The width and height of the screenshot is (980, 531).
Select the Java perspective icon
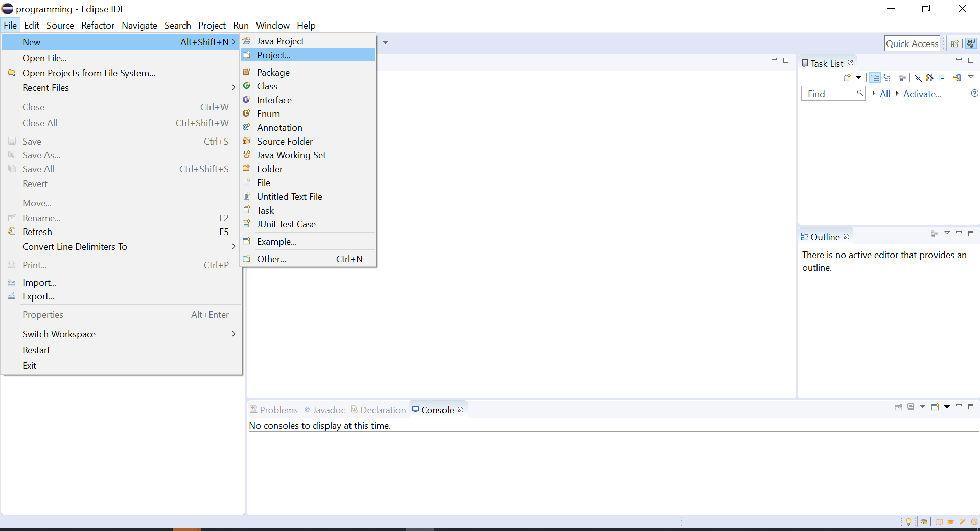tap(971, 43)
